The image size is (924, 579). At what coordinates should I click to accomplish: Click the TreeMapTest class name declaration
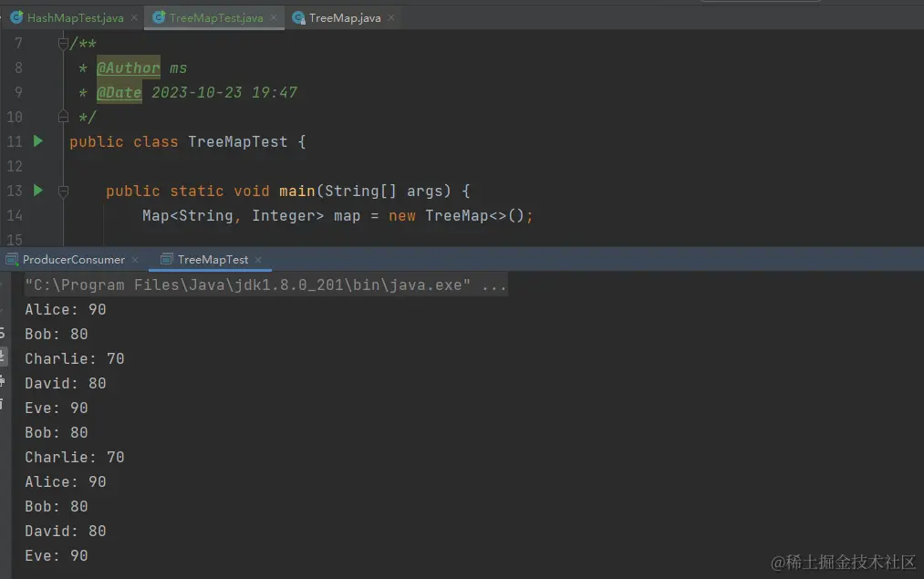[x=237, y=142]
